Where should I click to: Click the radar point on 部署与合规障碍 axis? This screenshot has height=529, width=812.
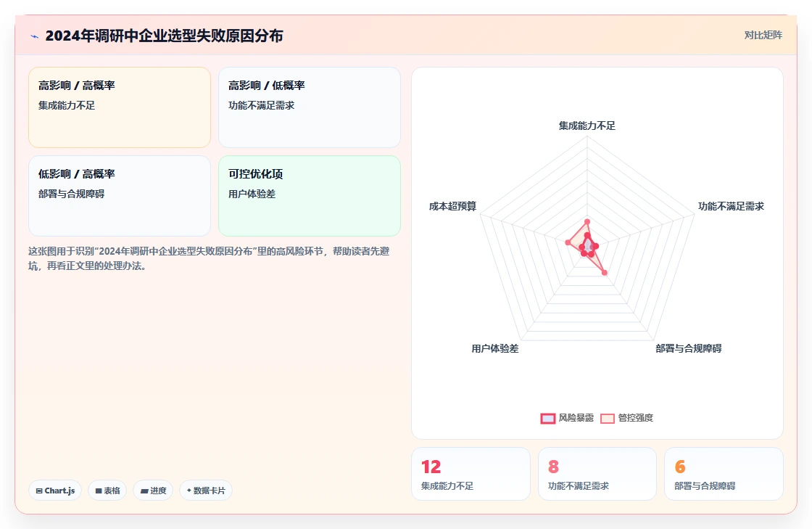605,273
